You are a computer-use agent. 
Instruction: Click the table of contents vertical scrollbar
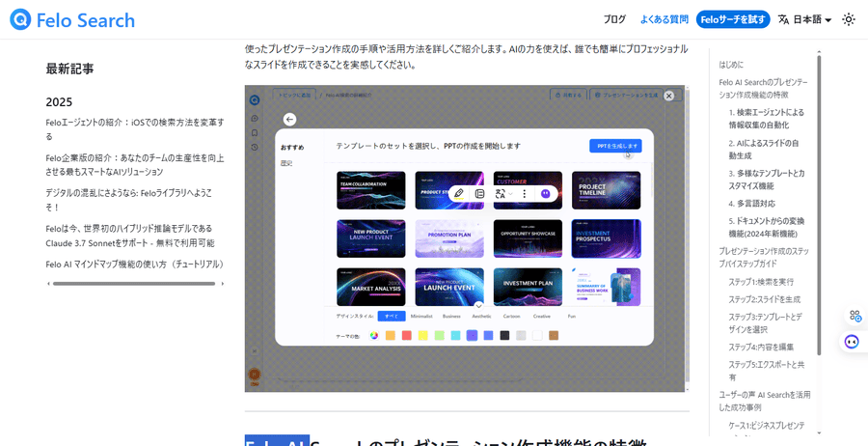click(819, 205)
